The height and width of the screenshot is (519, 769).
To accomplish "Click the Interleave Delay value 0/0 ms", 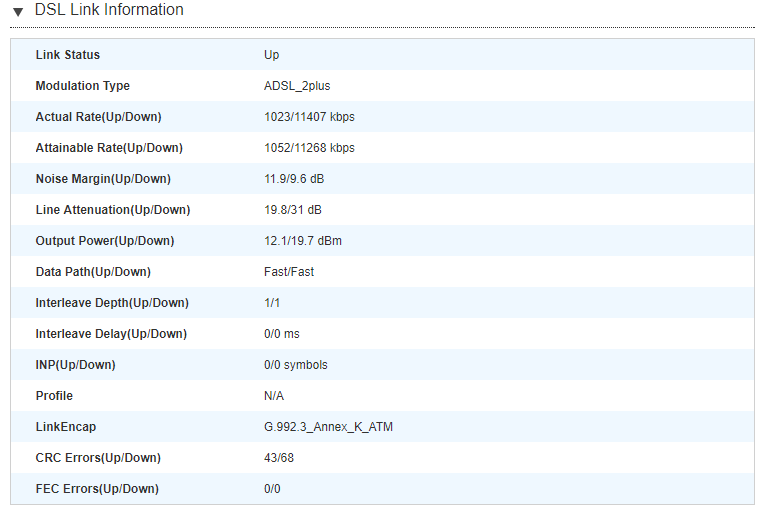I will (282, 334).
